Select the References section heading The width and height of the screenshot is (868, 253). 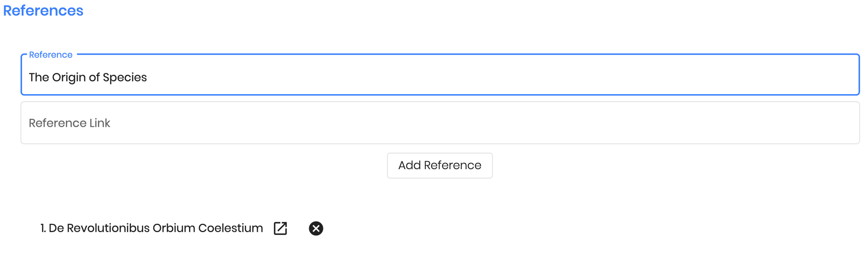point(43,10)
